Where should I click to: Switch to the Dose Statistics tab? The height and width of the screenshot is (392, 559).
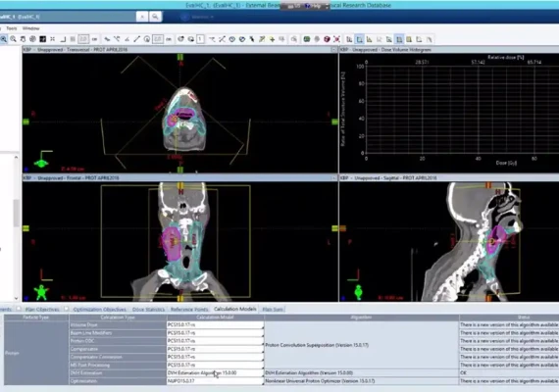click(x=148, y=309)
